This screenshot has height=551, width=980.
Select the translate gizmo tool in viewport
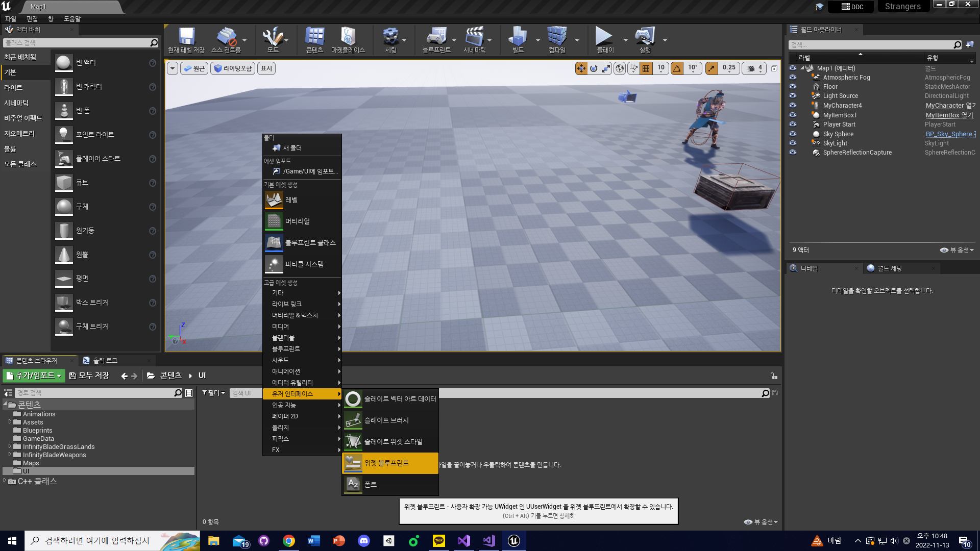click(x=581, y=68)
